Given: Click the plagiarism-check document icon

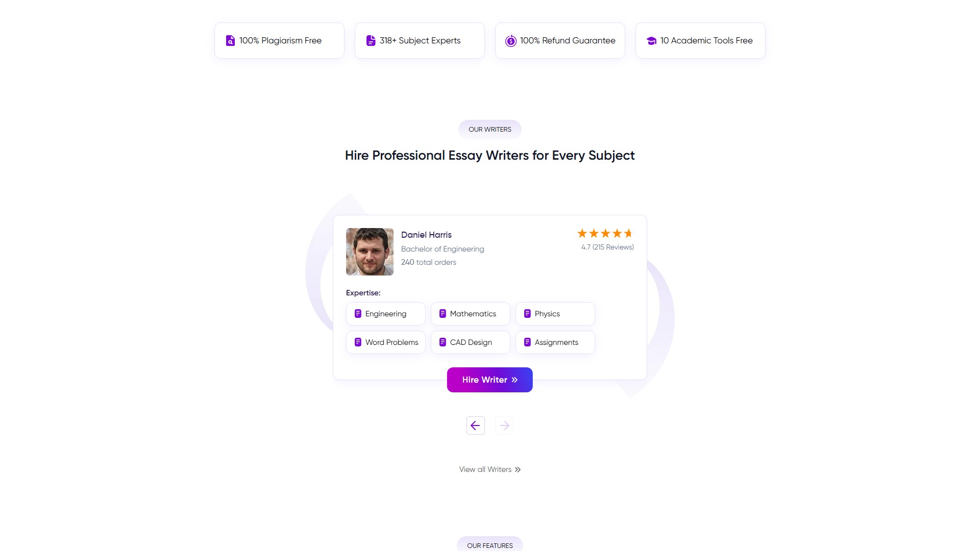Looking at the screenshot, I should tap(230, 40).
